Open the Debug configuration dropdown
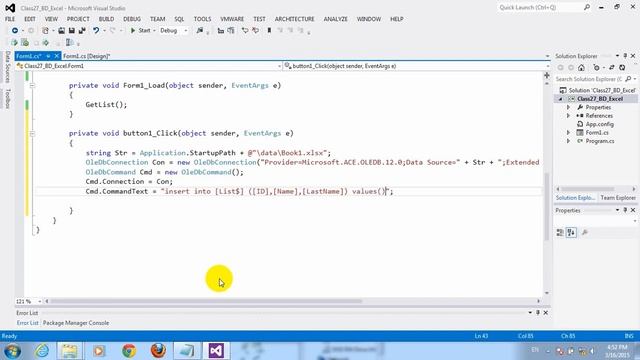640x360 pixels. click(174, 31)
